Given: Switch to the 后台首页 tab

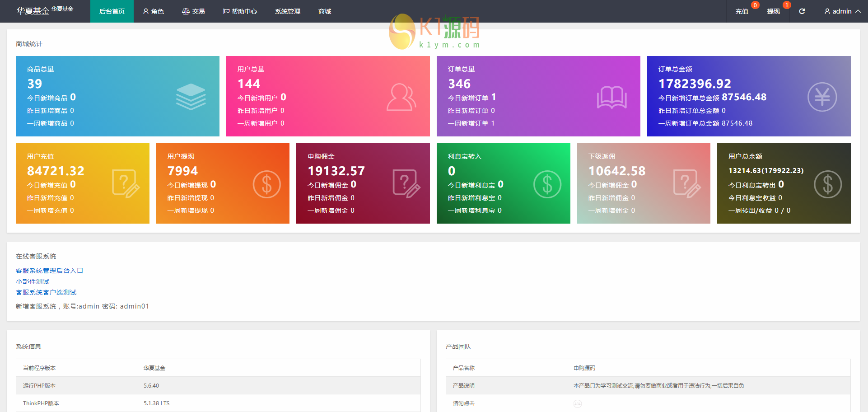Looking at the screenshot, I should [x=112, y=11].
